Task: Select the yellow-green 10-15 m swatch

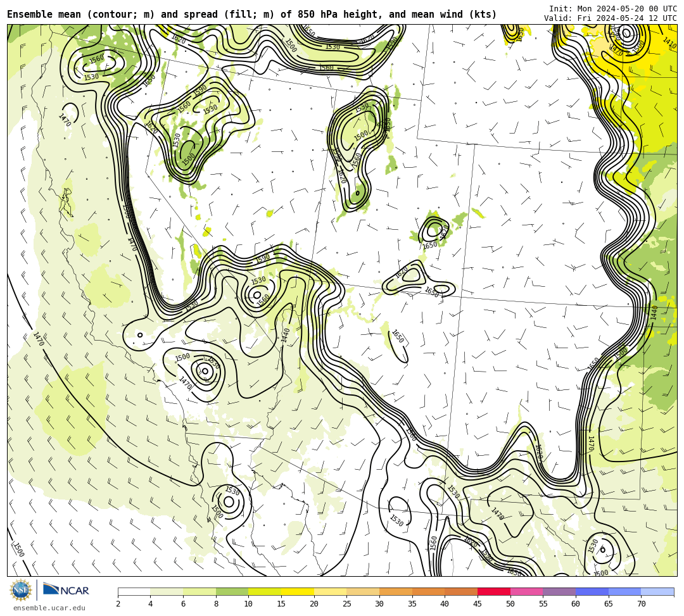Action: (265, 591)
